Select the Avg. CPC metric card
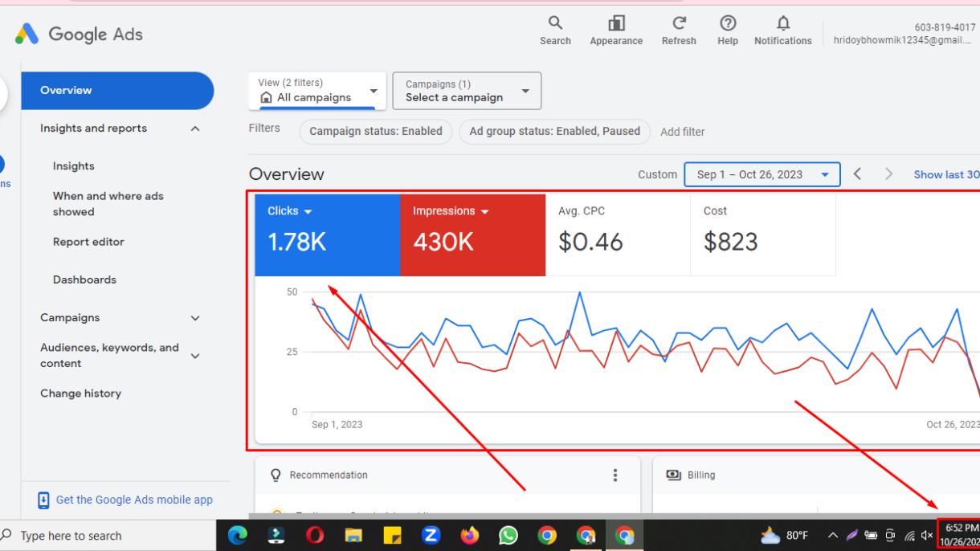This screenshot has height=551, width=980. tap(618, 235)
